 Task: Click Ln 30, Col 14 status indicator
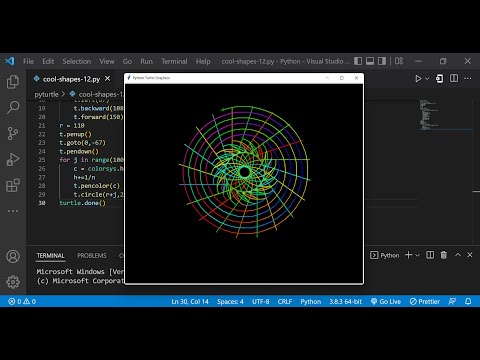pyautogui.click(x=190, y=301)
